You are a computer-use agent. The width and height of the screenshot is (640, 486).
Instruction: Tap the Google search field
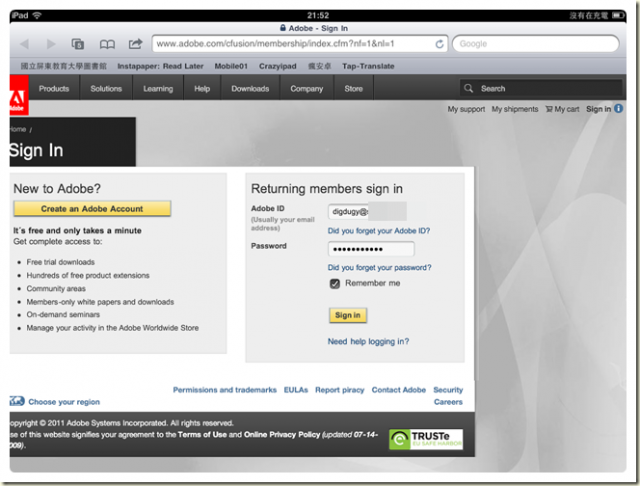coord(536,44)
